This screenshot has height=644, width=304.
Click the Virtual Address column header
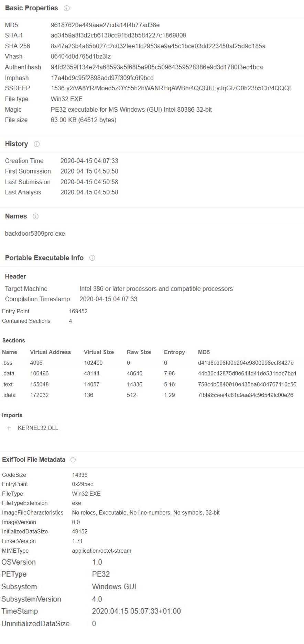pyautogui.click(x=51, y=352)
